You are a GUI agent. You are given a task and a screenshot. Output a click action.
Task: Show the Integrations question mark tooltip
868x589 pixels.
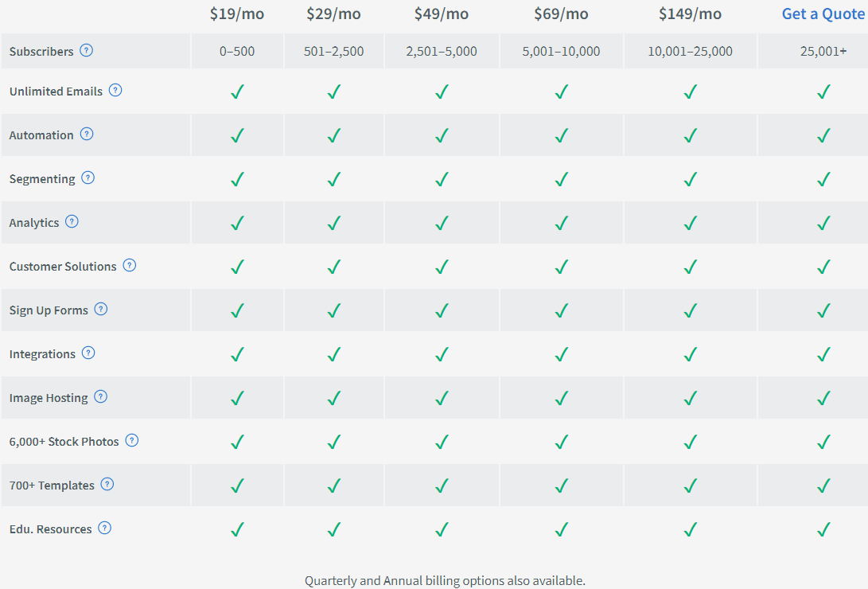point(88,353)
